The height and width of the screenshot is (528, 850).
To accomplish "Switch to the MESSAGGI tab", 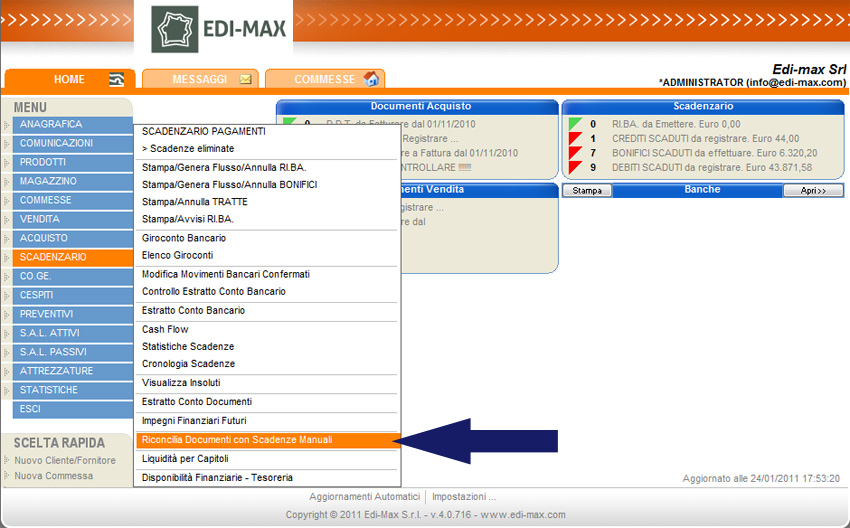I will point(199,79).
